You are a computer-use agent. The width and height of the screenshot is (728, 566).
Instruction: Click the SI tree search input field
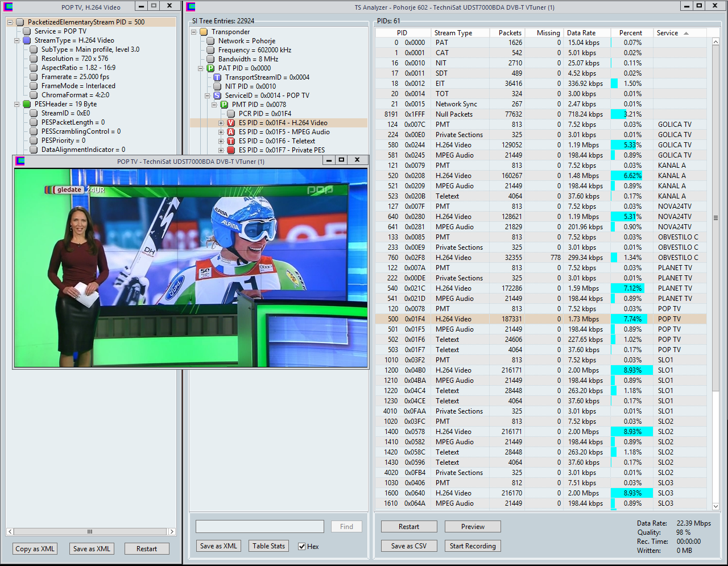pos(260,527)
